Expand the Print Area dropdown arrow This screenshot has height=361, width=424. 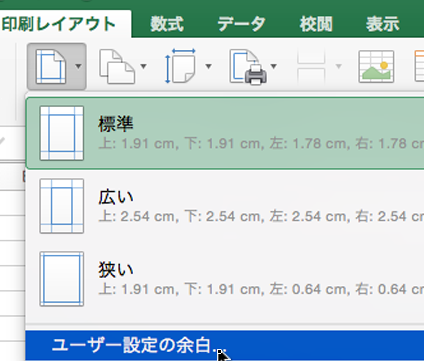pos(274,66)
